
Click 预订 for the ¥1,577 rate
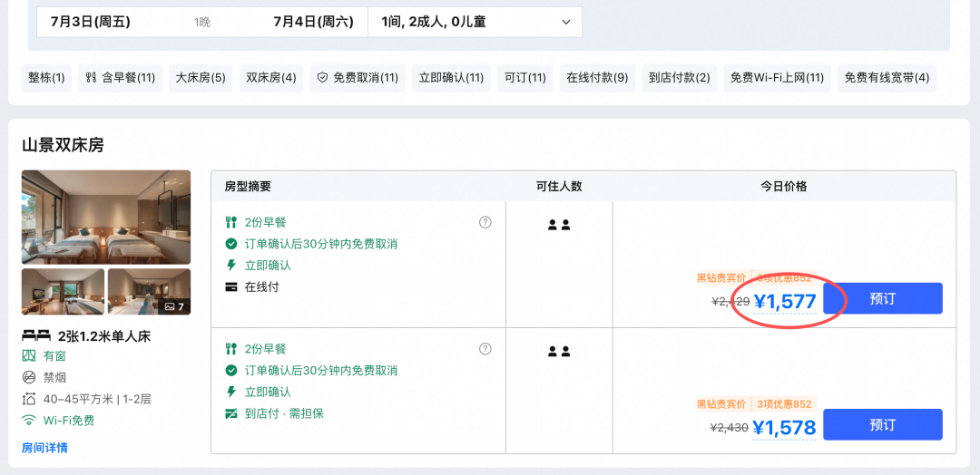click(x=883, y=298)
